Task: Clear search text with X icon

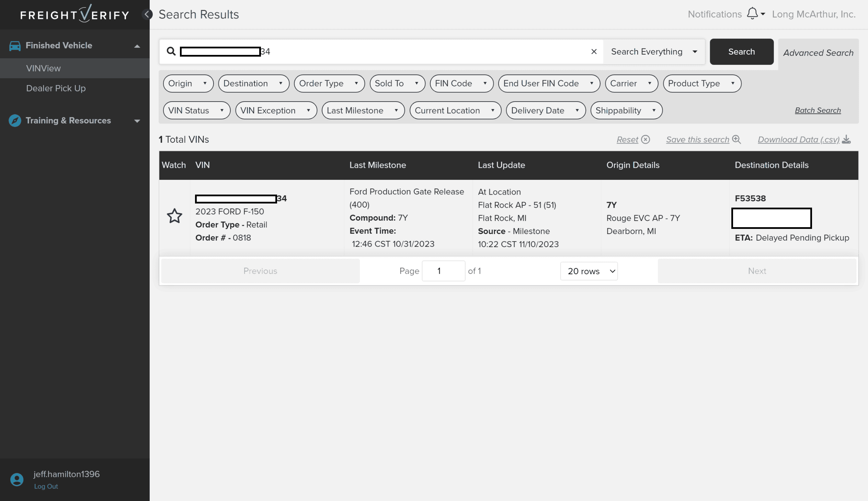Action: [x=594, y=51]
